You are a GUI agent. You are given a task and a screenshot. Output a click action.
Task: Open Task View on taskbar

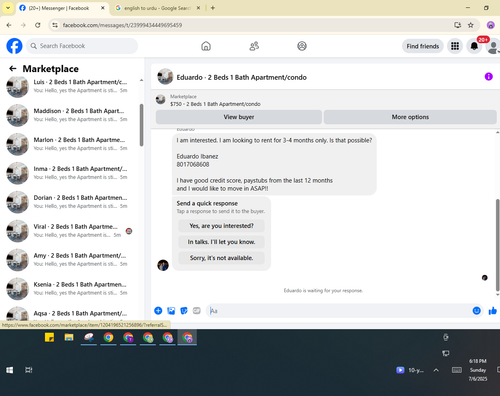(29, 370)
